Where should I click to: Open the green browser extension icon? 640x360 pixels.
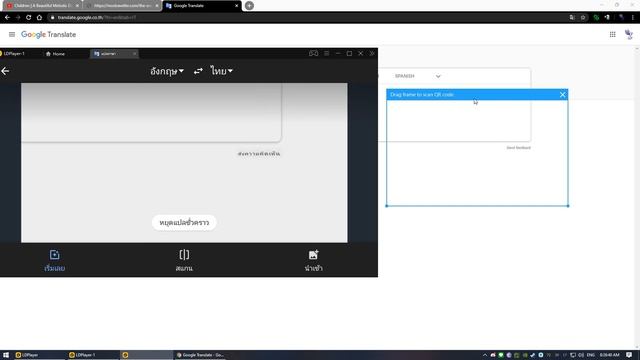tap(596, 18)
